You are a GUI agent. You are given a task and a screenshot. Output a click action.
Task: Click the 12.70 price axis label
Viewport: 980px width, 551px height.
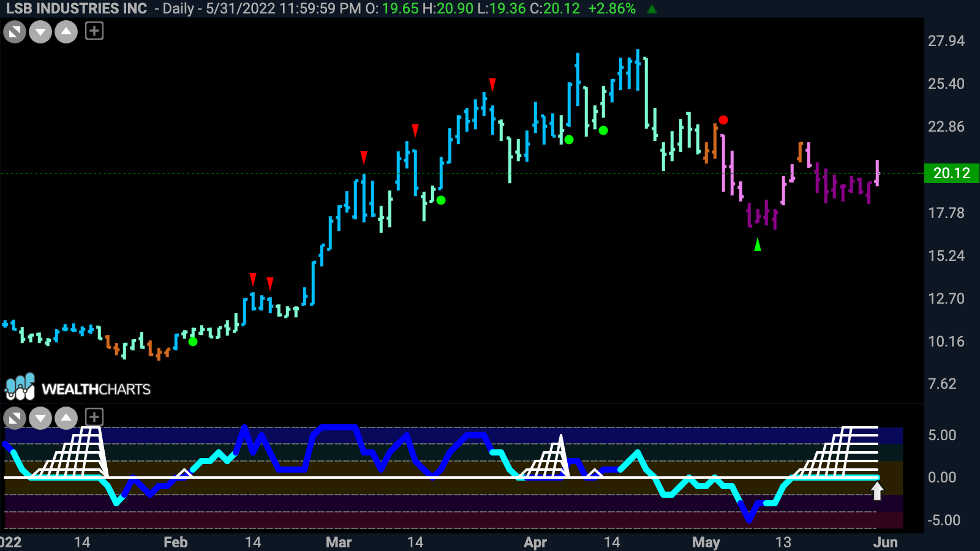pyautogui.click(x=946, y=299)
